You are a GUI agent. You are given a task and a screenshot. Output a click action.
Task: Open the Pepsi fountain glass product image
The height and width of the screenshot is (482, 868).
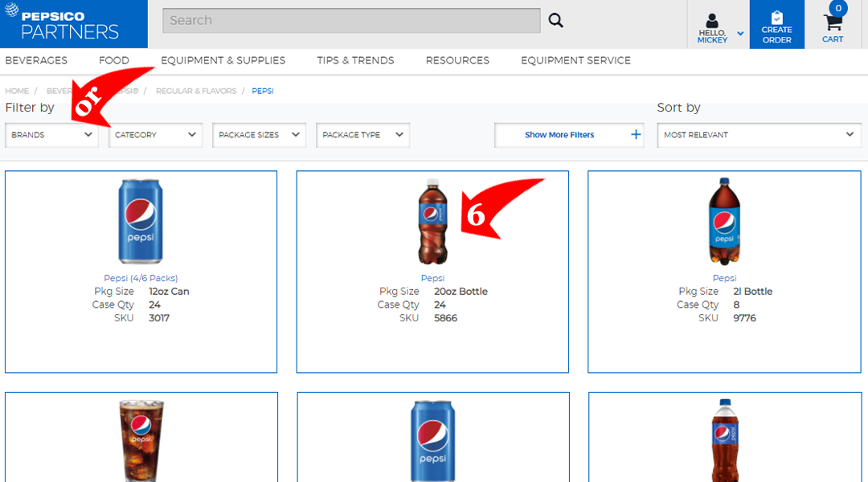[141, 440]
